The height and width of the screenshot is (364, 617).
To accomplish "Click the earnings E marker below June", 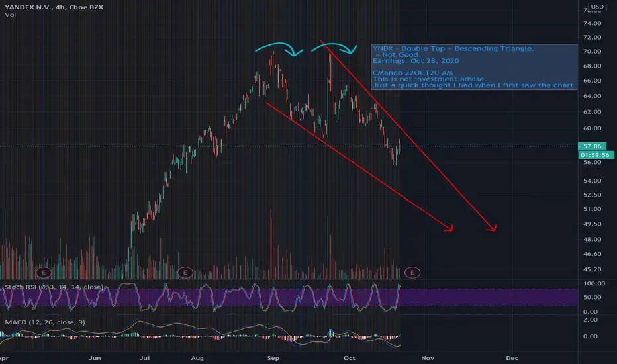I will [x=44, y=272].
